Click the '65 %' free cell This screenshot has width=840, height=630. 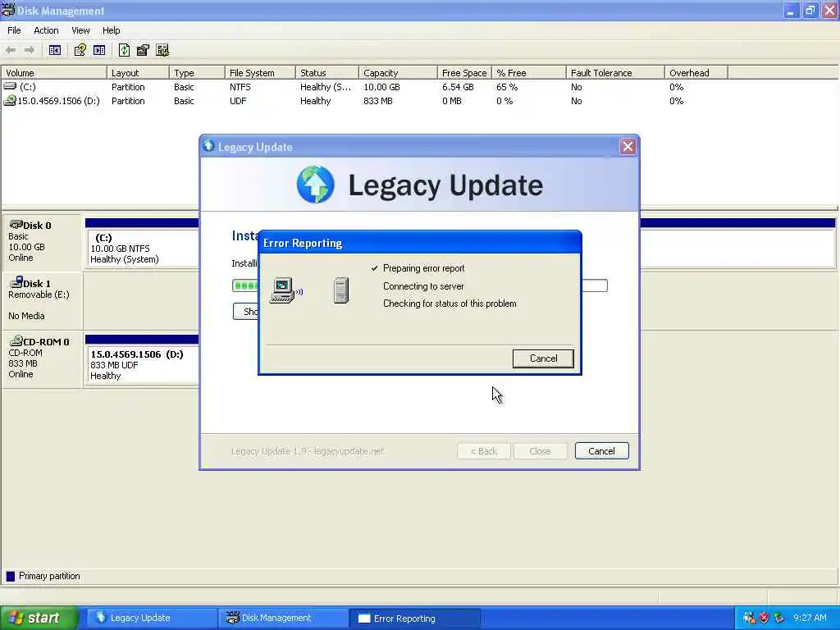tap(507, 87)
